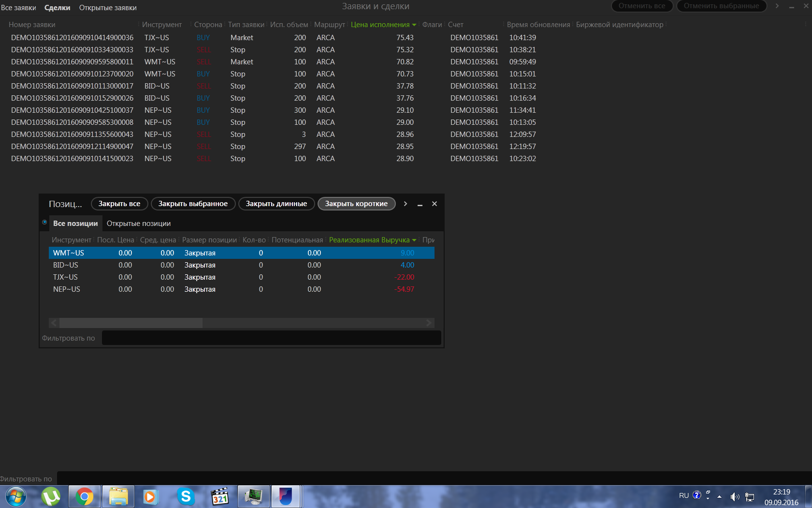The image size is (812, 508).
Task: Click Закрыть все button
Action: pyautogui.click(x=119, y=204)
